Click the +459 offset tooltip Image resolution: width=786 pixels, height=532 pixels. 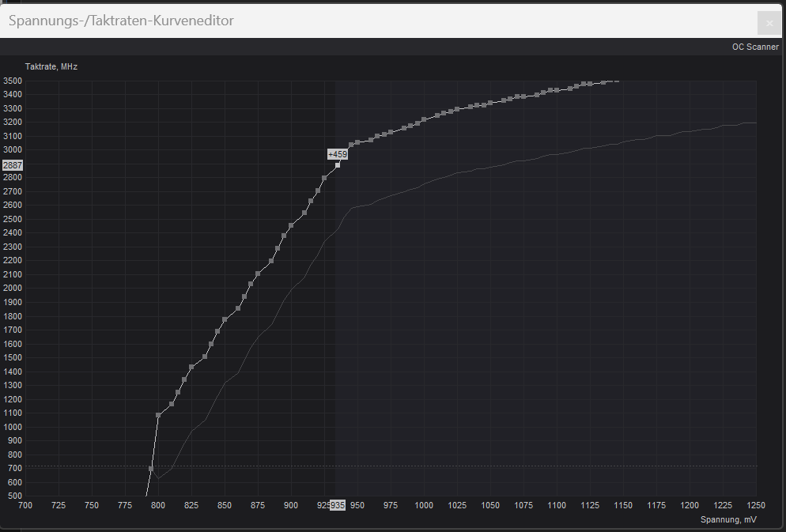[x=338, y=154]
